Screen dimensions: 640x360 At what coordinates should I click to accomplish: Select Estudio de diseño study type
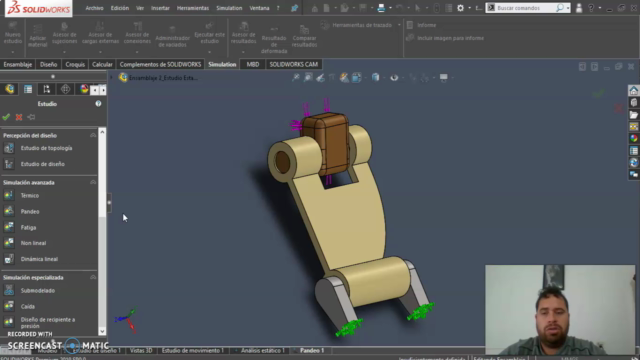[42, 164]
